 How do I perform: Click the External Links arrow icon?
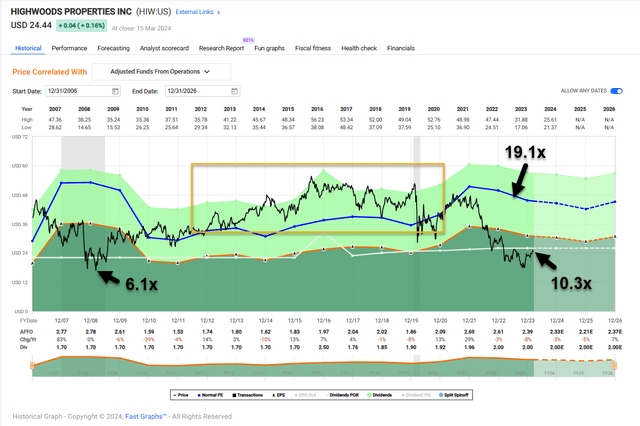(x=218, y=12)
